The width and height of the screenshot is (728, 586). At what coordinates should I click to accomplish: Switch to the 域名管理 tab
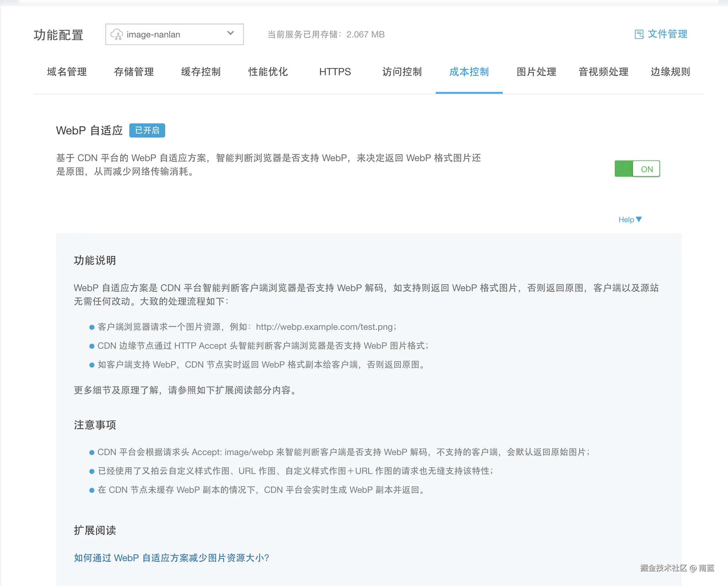[x=67, y=72]
